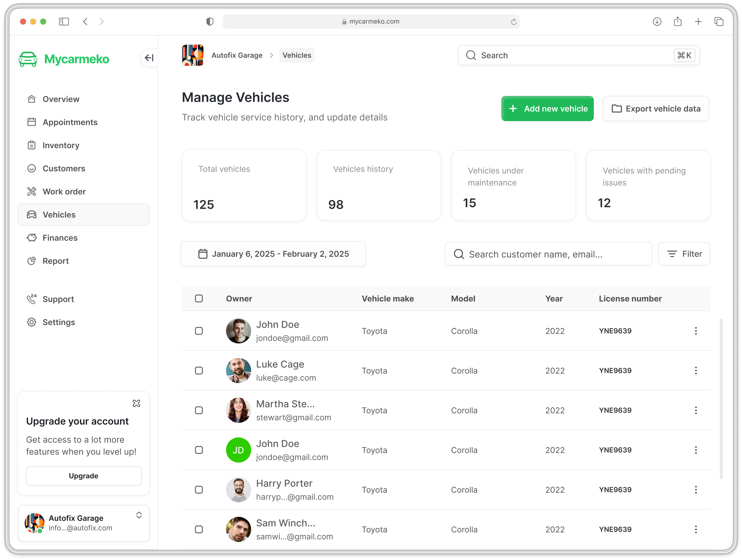Click the Settings gear icon in sidebar
This screenshot has height=560, width=742.
tap(31, 322)
